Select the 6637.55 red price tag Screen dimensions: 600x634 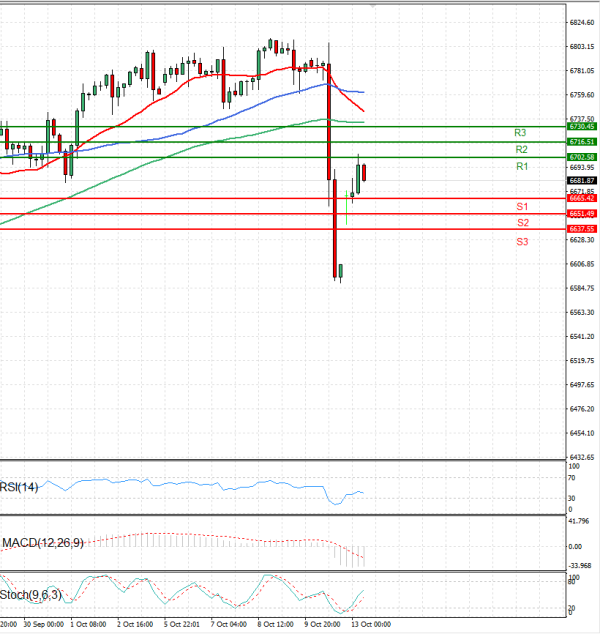(581, 229)
